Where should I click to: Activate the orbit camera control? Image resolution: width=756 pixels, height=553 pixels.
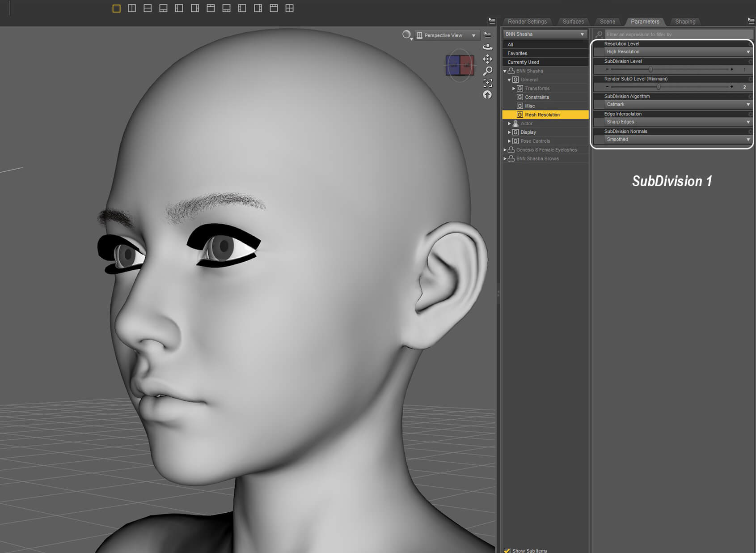tap(488, 47)
